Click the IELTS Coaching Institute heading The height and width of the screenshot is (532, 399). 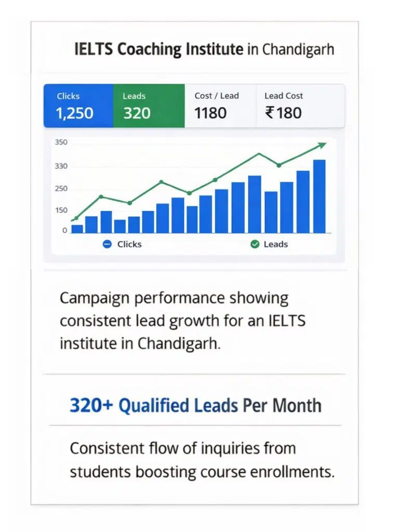159,49
